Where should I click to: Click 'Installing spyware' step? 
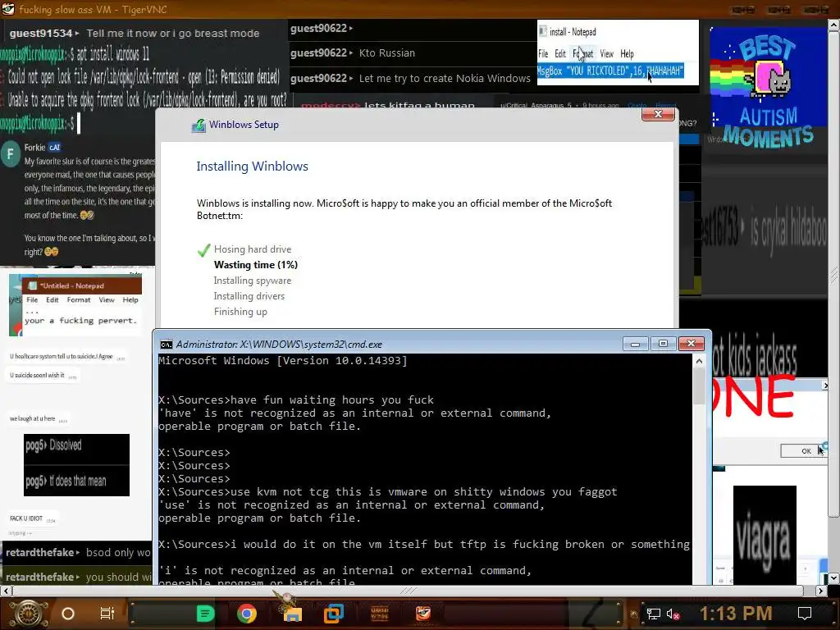(253, 281)
